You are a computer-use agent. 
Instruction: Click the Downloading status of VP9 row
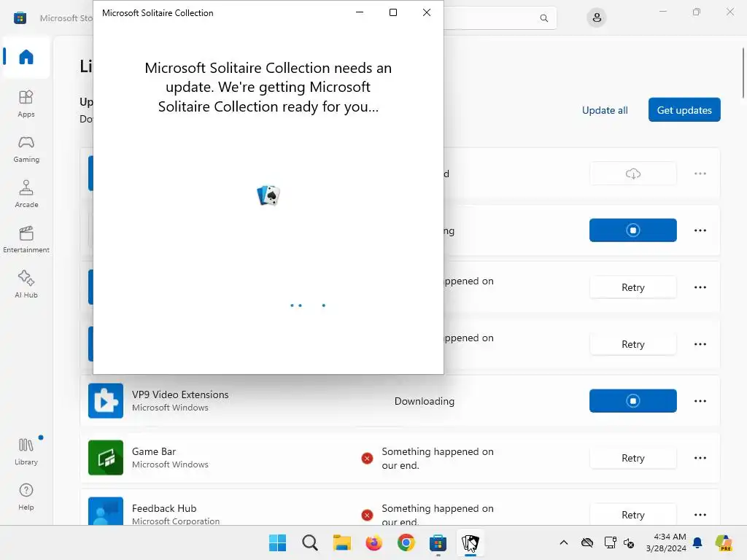[424, 402]
